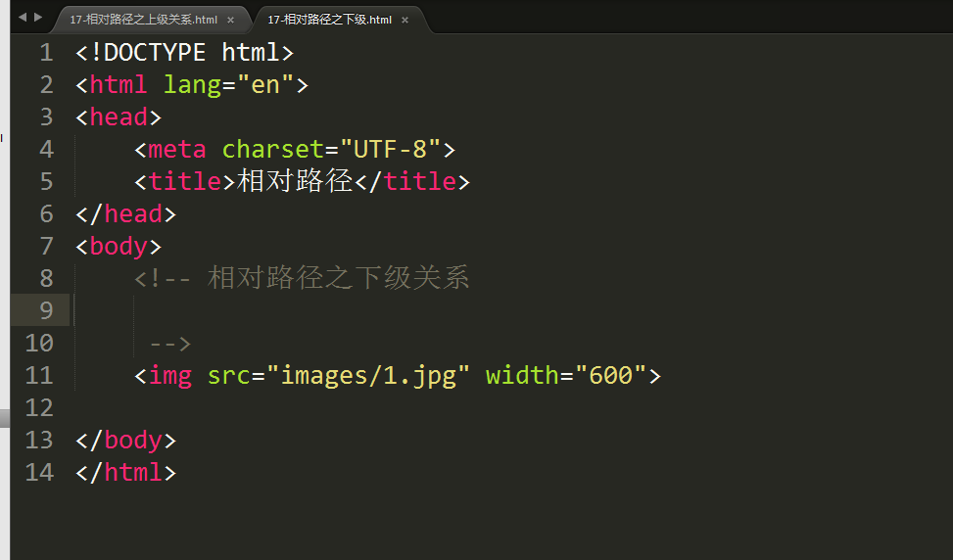
Task: Click line number 9 in gutter
Action: pyautogui.click(x=46, y=310)
